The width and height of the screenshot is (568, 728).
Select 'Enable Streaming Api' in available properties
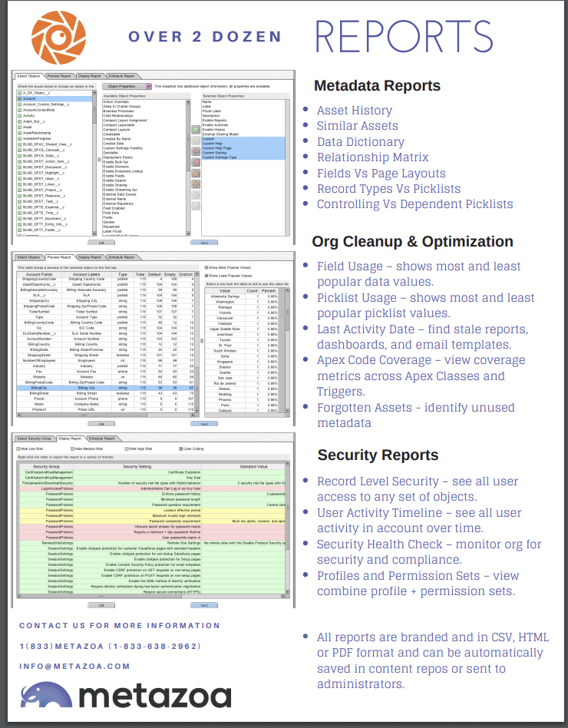[x=144, y=190]
